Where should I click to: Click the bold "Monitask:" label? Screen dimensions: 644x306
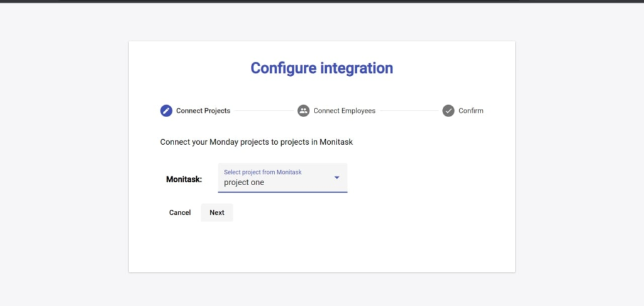point(184,179)
